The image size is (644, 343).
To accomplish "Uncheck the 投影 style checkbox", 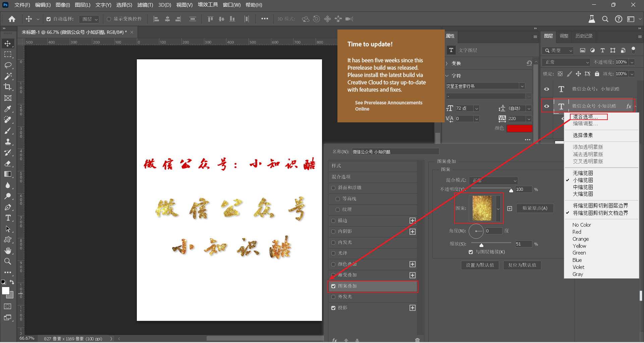I will [333, 308].
